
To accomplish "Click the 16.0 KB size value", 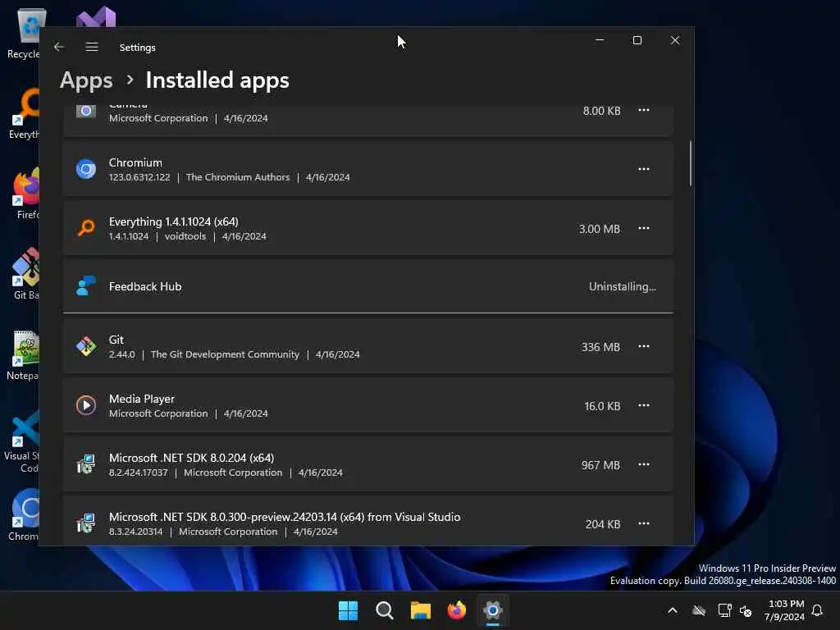I will click(x=602, y=406).
